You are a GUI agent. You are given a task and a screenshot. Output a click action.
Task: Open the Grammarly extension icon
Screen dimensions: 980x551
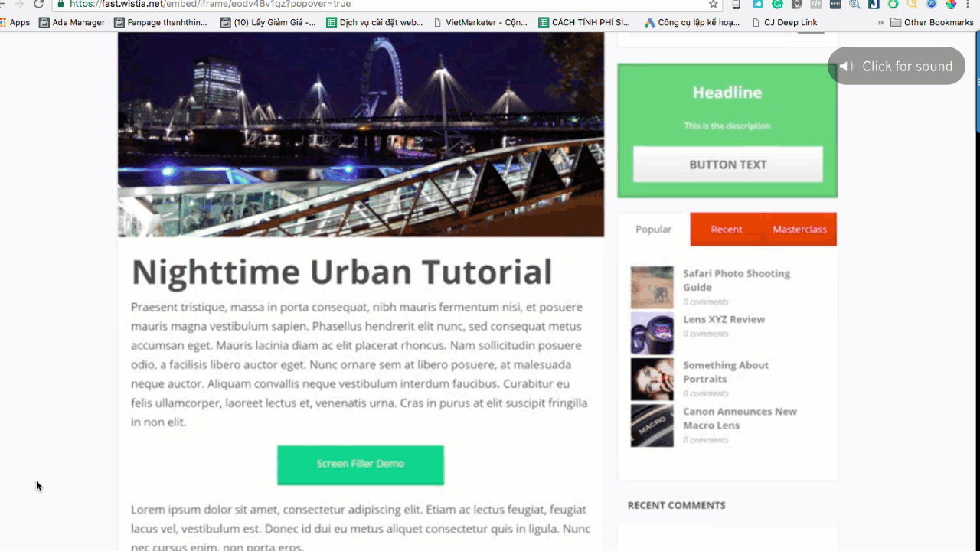click(x=777, y=4)
